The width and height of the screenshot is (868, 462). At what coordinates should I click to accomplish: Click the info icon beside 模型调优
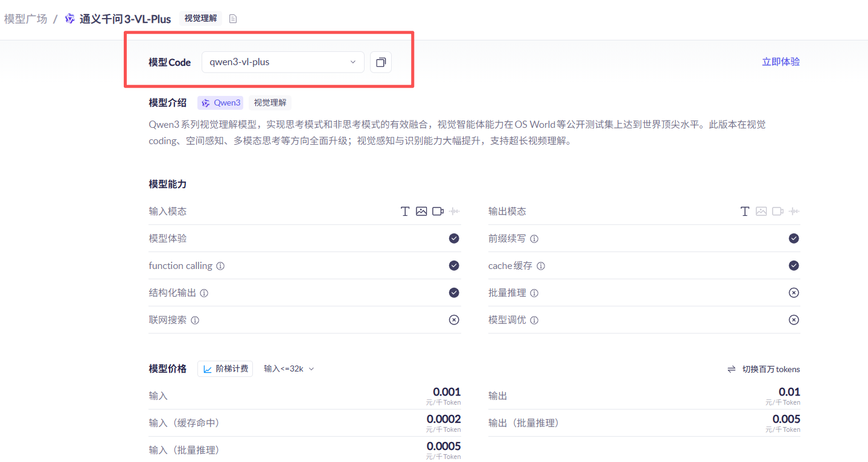point(534,320)
